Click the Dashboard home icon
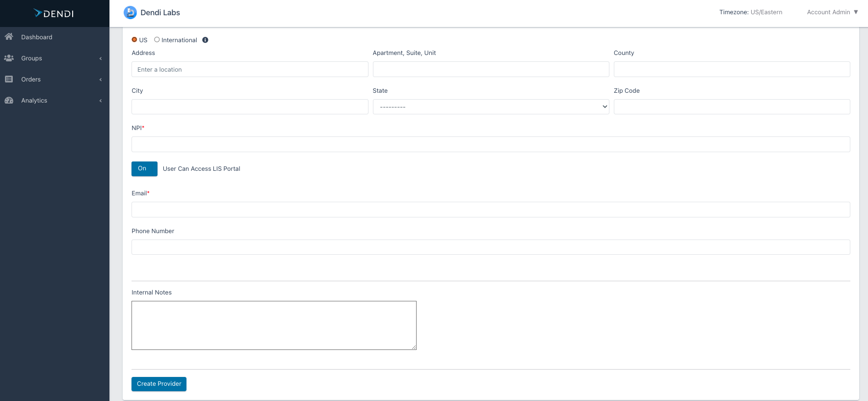Viewport: 868px width, 401px height. (9, 37)
